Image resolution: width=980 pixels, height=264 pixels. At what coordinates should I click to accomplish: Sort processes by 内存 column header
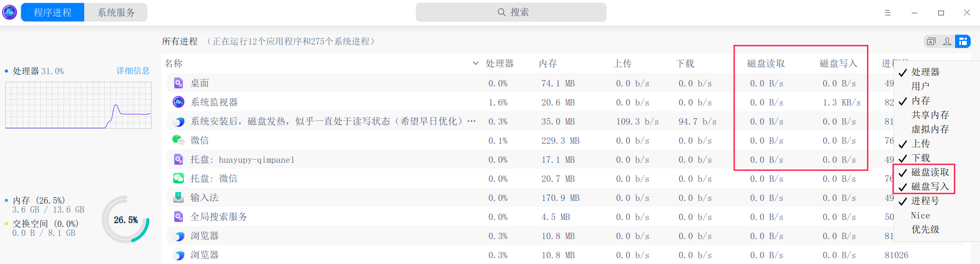548,64
